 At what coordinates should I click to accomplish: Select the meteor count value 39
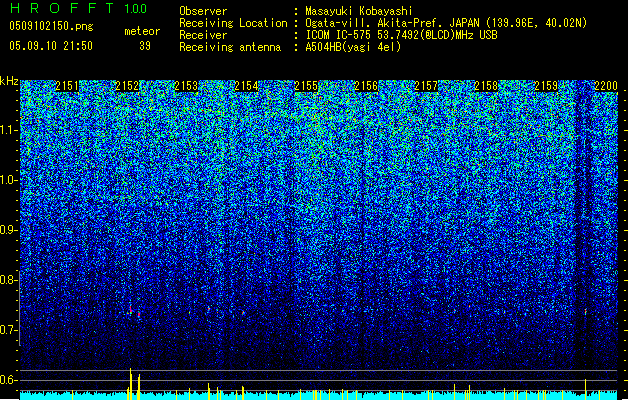145,46
